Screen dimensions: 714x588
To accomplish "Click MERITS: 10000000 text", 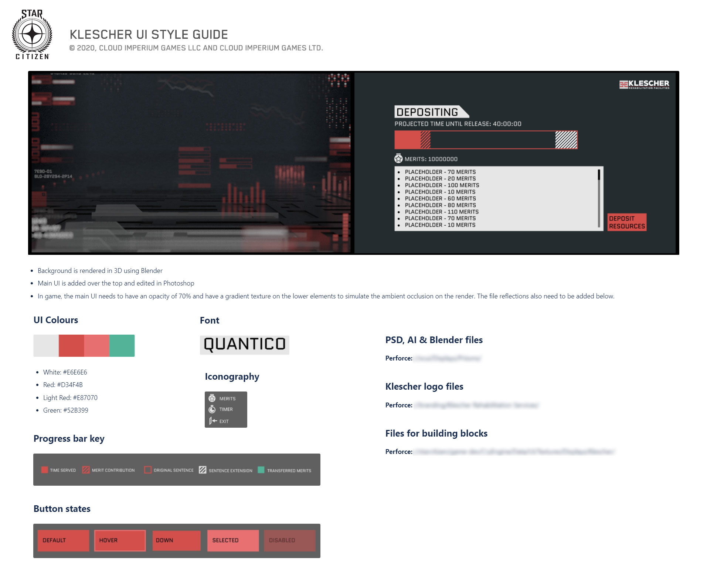I will tap(431, 159).
